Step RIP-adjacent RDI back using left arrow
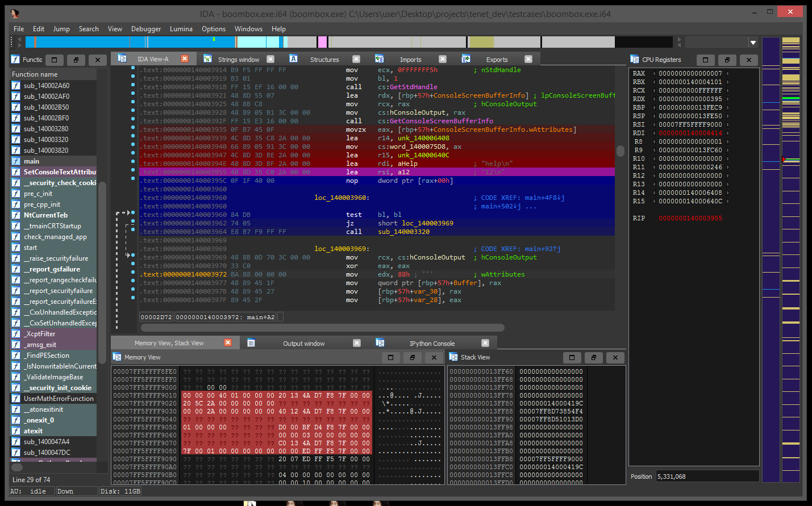This screenshot has height=506, width=812. pyautogui.click(x=654, y=133)
